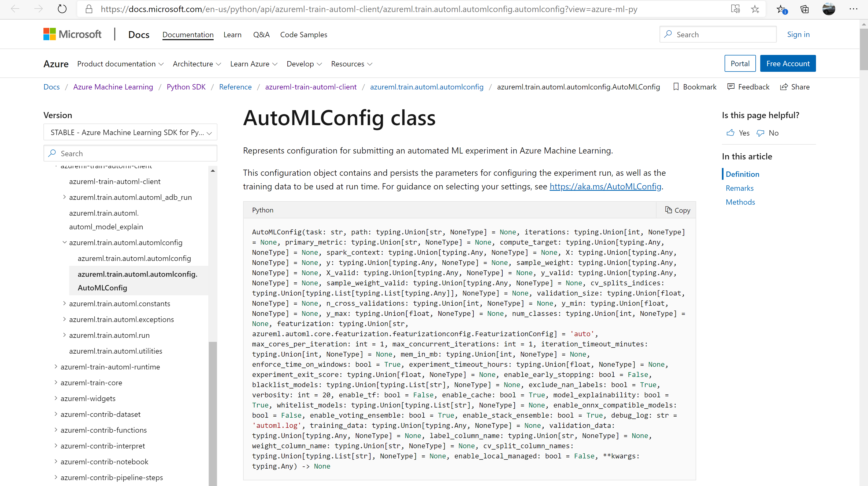Image resolution: width=868 pixels, height=486 pixels.
Task: Open Feedback via the feedback icon
Action: pyautogui.click(x=731, y=87)
